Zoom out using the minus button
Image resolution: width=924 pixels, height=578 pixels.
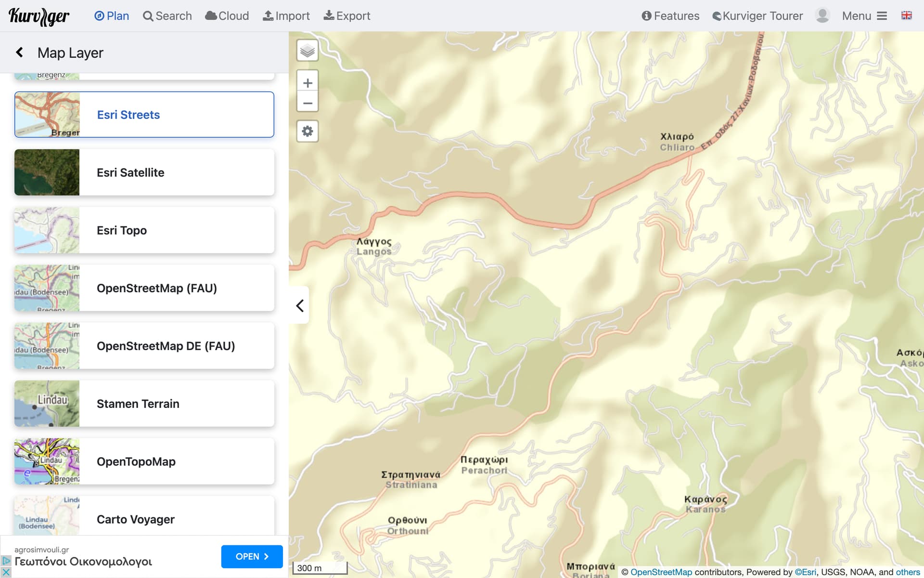coord(307,103)
